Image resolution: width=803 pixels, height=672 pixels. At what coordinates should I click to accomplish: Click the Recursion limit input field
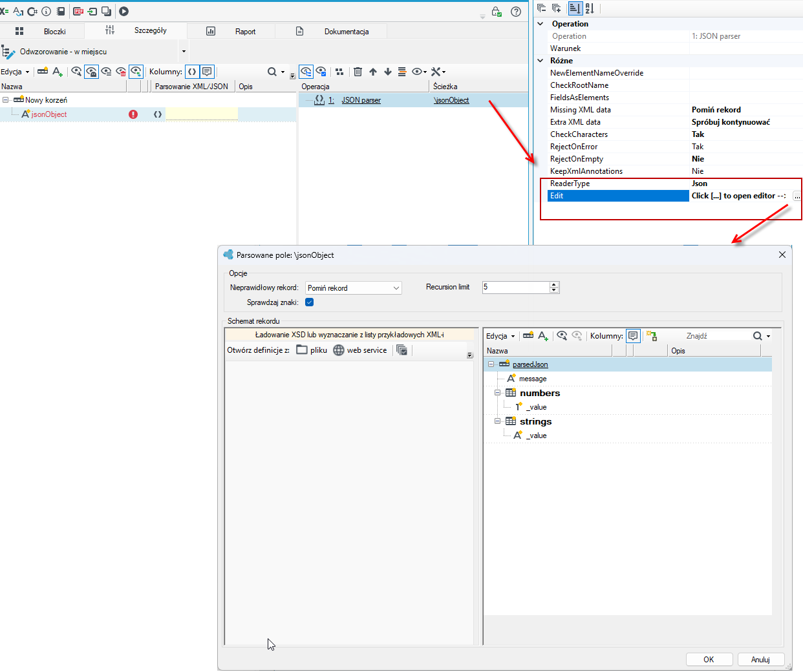click(516, 288)
